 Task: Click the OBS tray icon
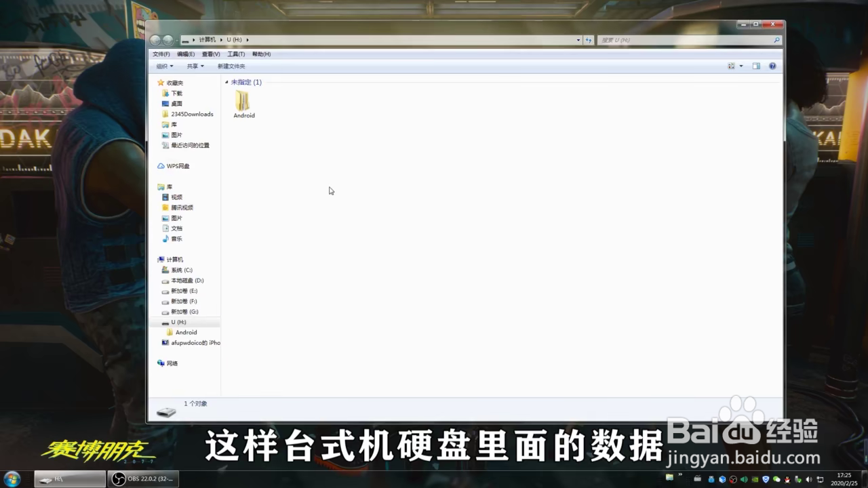coord(733,479)
